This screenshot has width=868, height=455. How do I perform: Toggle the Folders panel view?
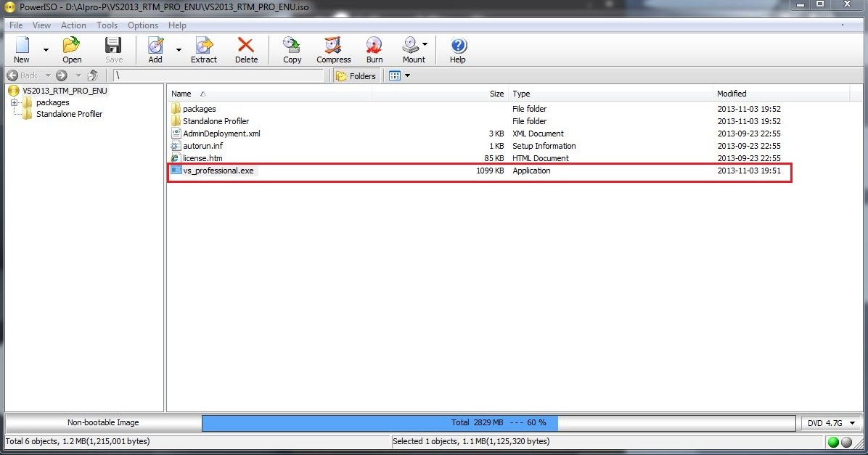coord(356,75)
